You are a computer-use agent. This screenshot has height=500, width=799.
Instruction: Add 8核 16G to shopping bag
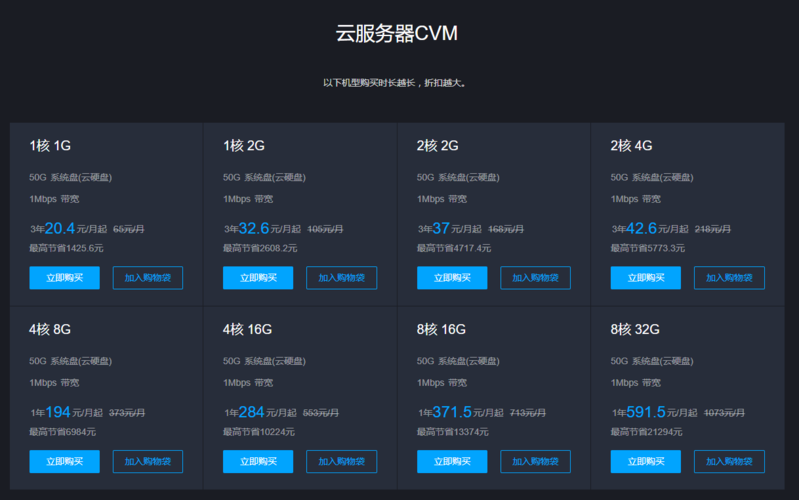(x=536, y=461)
